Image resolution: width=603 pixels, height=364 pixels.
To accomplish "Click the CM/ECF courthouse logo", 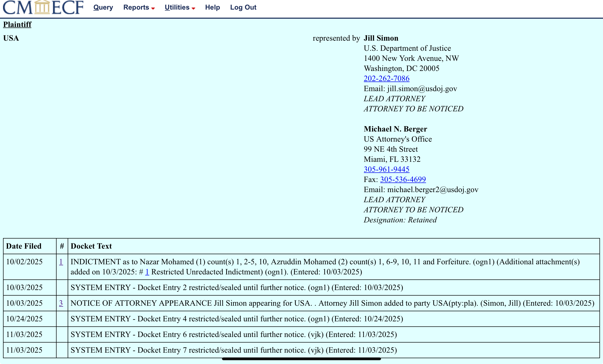I will click(43, 8).
